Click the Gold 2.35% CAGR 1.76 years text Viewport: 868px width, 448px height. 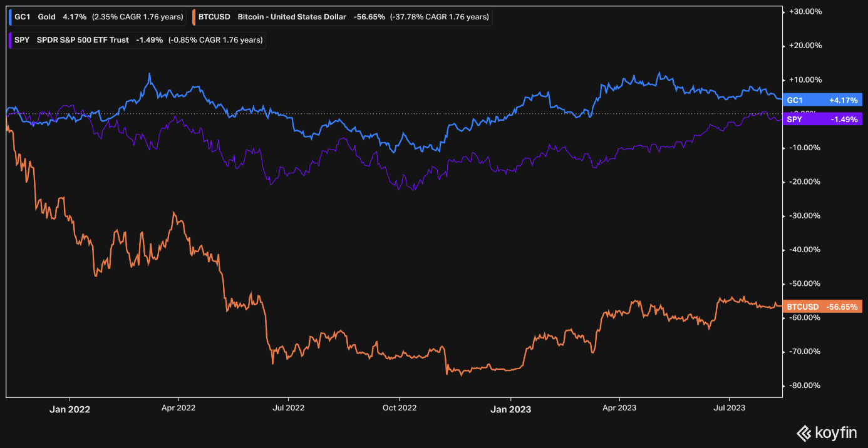coord(138,17)
